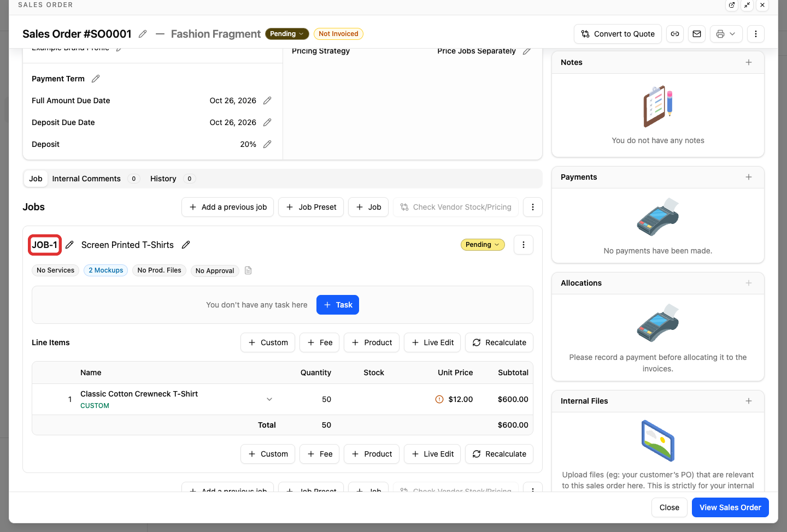
Task: Click No Prod. Files tag
Action: pos(159,270)
